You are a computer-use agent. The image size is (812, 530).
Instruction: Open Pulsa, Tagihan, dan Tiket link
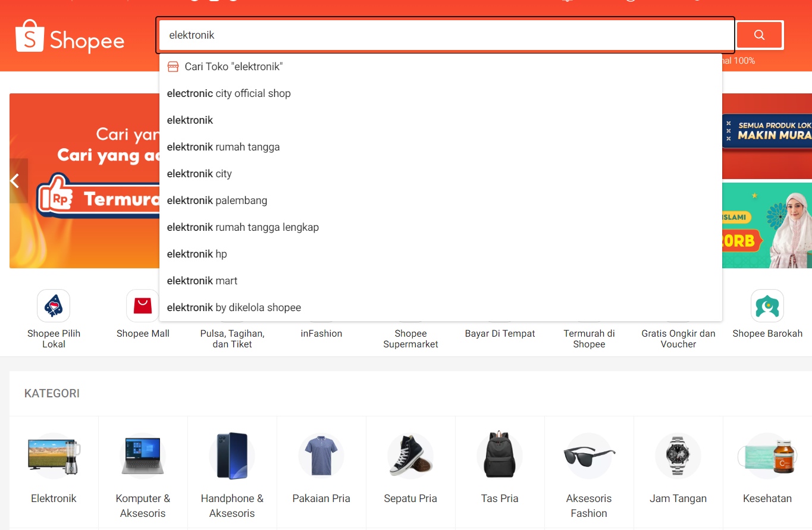[232, 338]
